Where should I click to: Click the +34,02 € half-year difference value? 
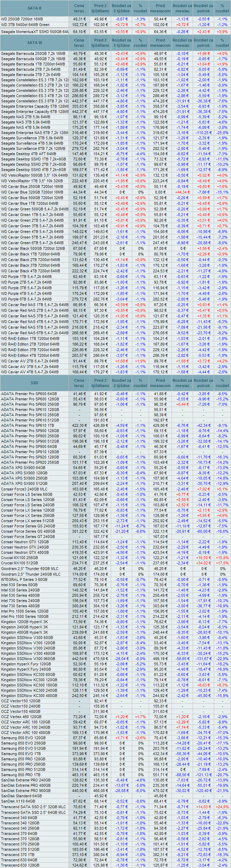click(x=203, y=563)
